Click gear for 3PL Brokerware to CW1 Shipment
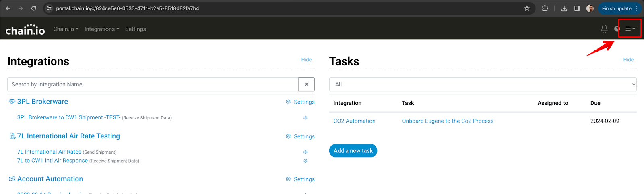The width and height of the screenshot is (644, 194). point(305,118)
